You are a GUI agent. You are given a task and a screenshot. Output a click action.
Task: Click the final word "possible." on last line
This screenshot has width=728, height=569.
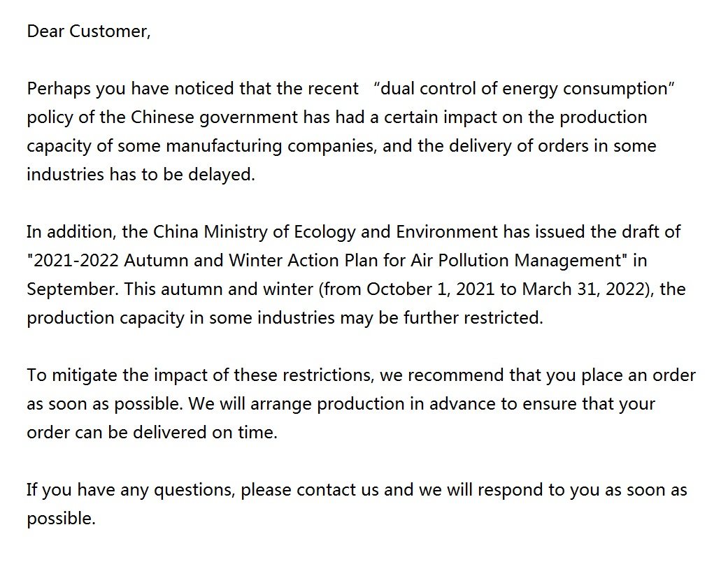(x=60, y=519)
